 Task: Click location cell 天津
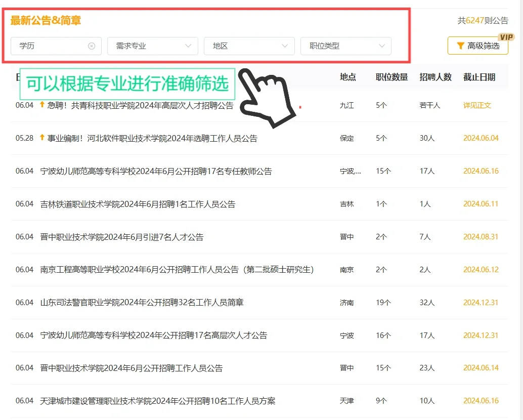[347, 401]
